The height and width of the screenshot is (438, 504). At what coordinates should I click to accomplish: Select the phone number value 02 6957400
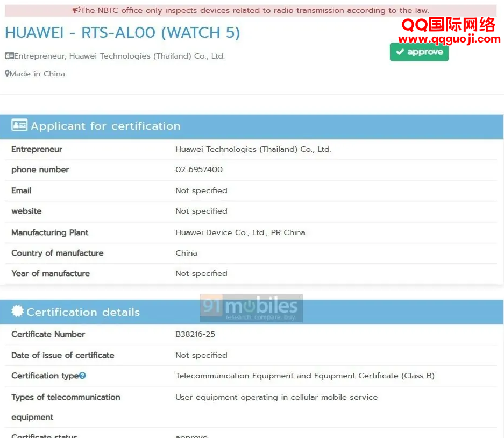199,169
